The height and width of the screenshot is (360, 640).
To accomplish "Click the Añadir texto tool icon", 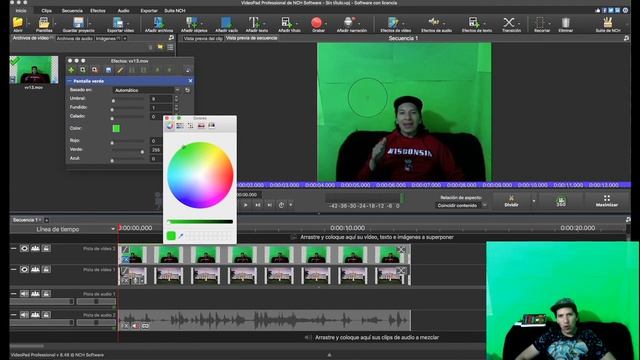I will (x=254, y=23).
